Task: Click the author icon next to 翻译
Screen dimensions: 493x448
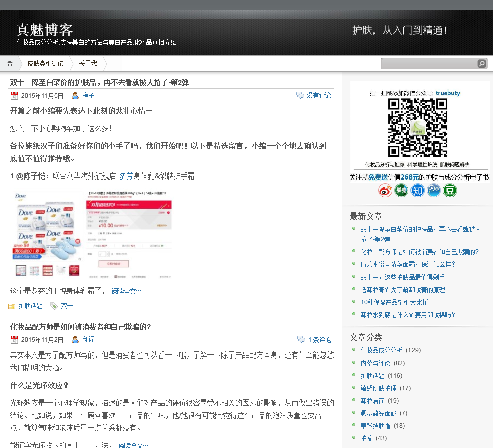Action: [x=75, y=340]
